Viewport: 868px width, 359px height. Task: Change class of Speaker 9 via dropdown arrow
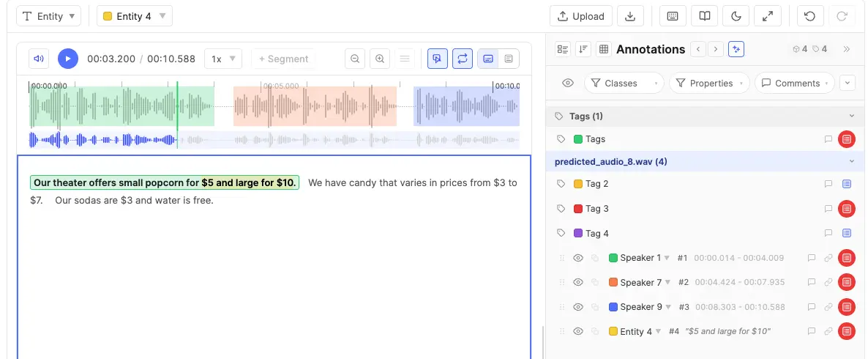(668, 307)
